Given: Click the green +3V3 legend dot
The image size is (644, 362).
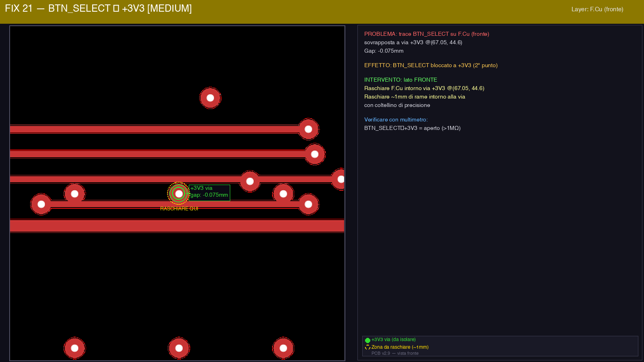Looking at the screenshot, I should tap(367, 340).
